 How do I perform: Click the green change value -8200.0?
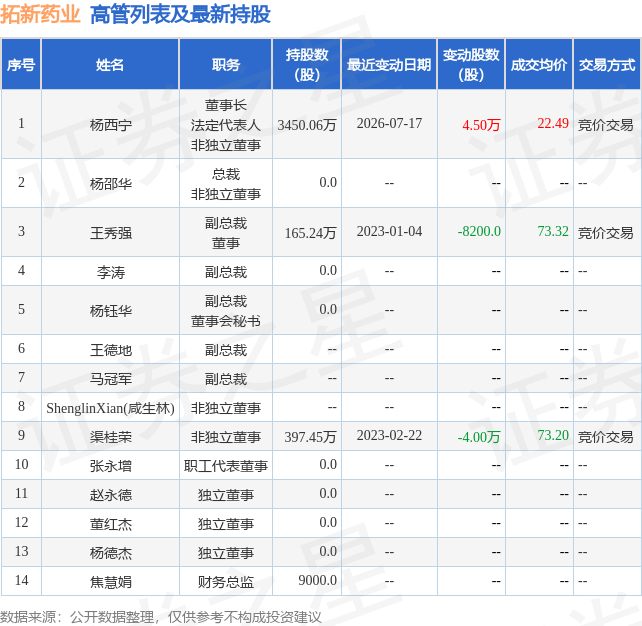point(479,231)
